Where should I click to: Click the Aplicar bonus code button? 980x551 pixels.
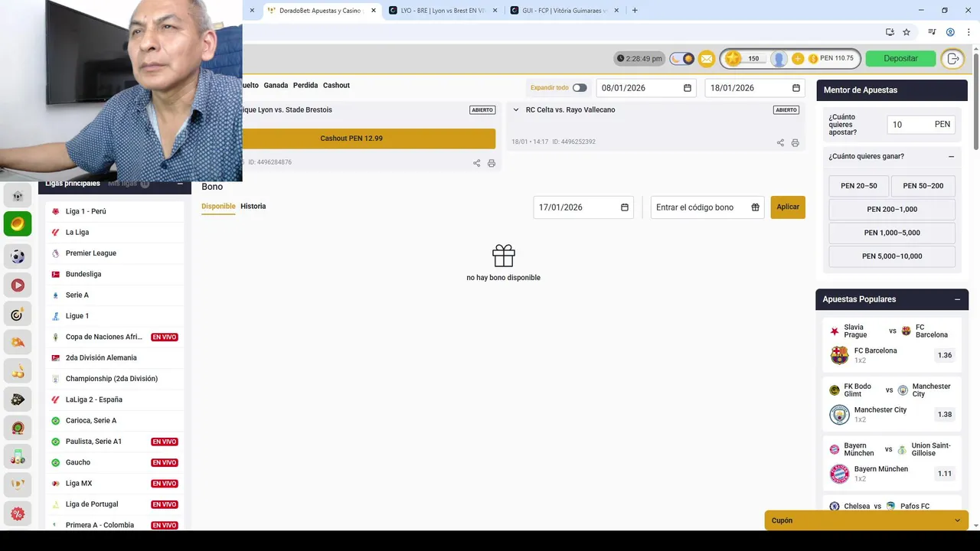click(788, 207)
